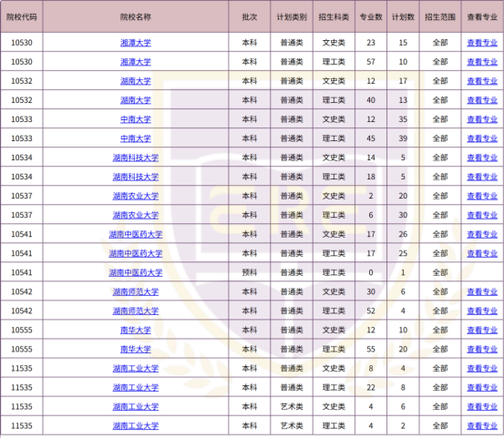Click 查看专业 for 湖南大学 文史类
This screenshot has width=504, height=439.
tap(482, 81)
